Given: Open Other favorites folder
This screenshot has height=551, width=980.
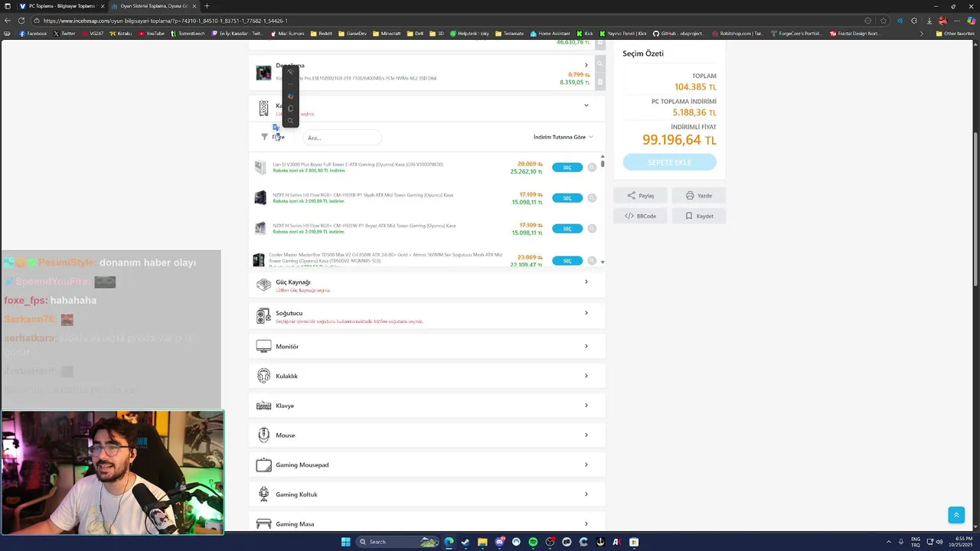Looking at the screenshot, I should [955, 34].
